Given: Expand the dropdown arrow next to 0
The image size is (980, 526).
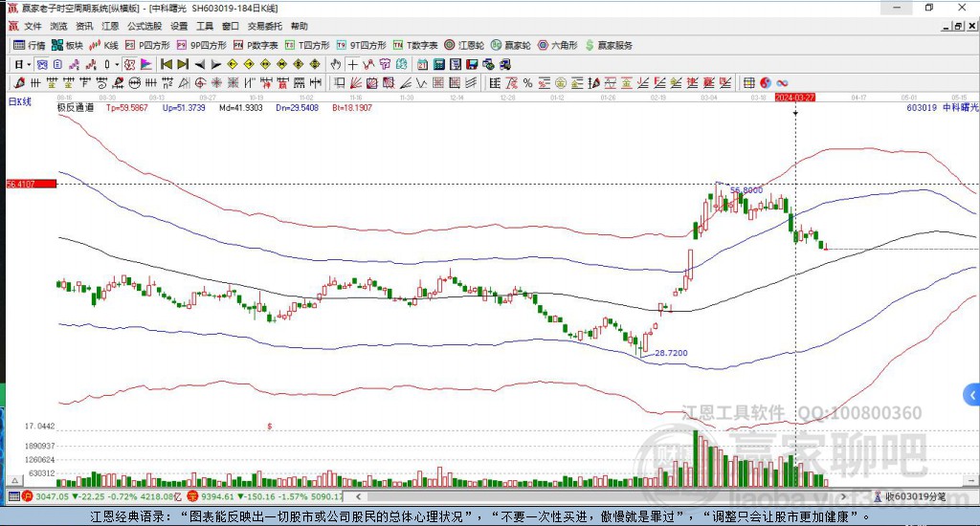Looking at the screenshot, I should pyautogui.click(x=118, y=64).
